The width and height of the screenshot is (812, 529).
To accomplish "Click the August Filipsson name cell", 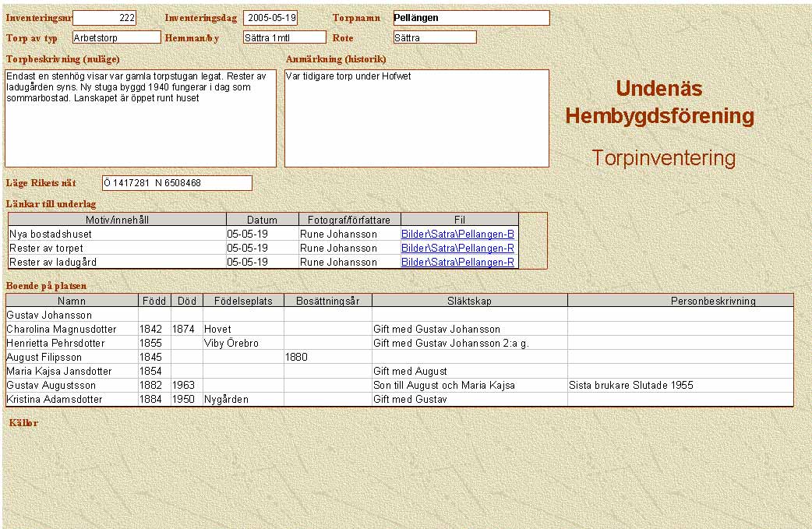I will pos(72,357).
